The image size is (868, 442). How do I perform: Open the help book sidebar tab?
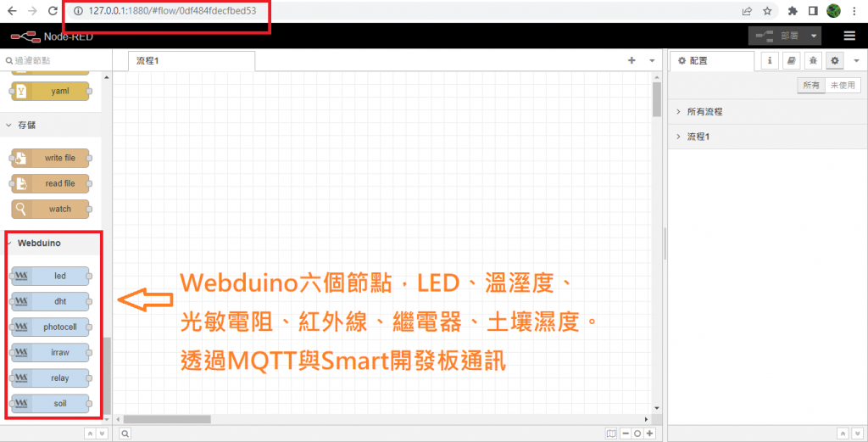[791, 61]
